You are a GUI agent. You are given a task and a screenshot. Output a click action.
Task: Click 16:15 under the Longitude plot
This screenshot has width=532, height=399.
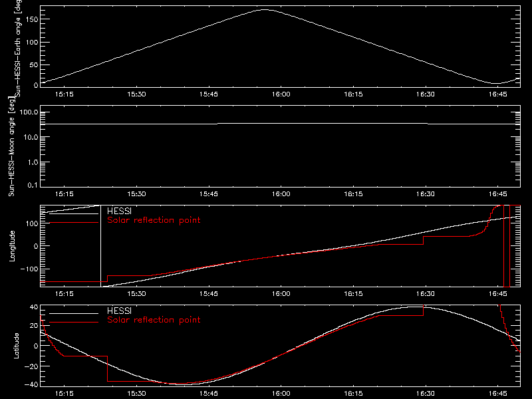(353, 294)
